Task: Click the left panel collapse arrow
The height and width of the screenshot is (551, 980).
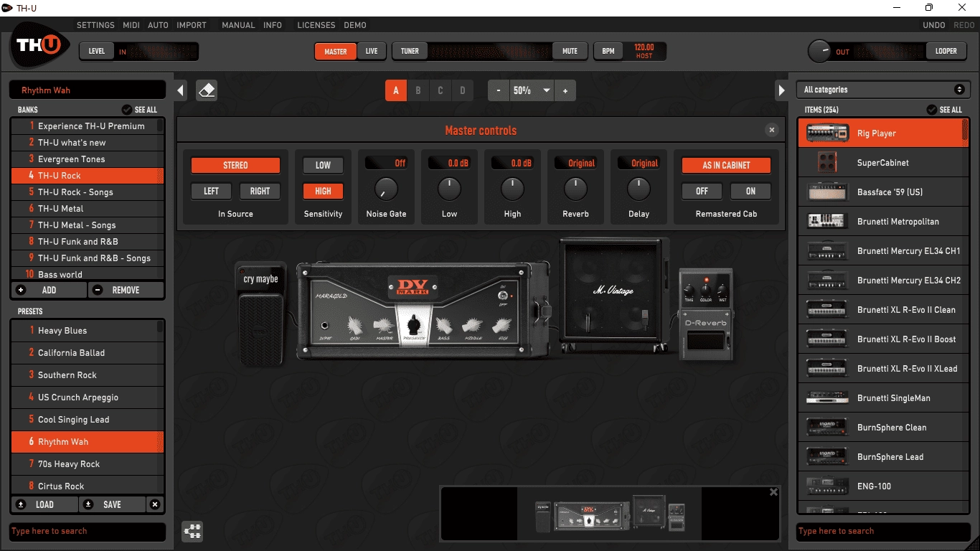Action: point(181,90)
